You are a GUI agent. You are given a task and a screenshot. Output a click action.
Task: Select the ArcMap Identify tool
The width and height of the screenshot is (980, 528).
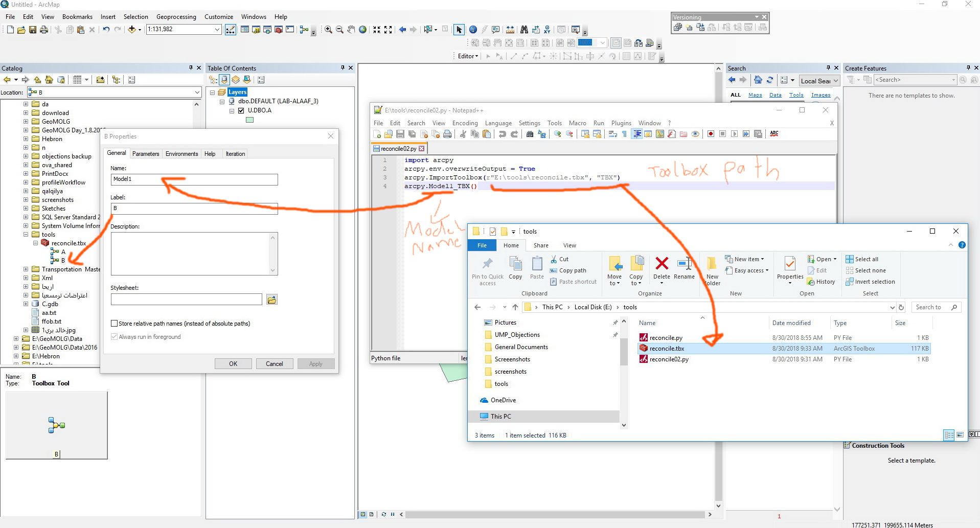tap(473, 30)
